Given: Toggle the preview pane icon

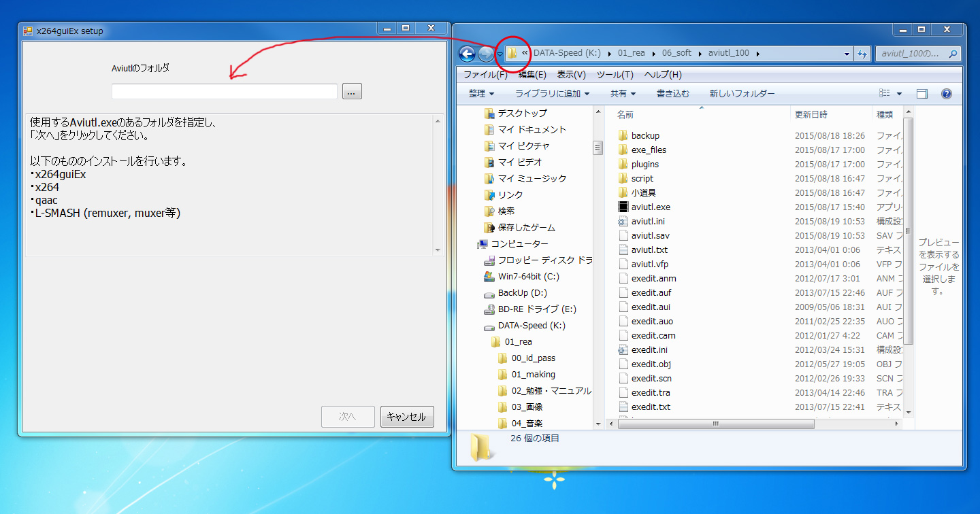Looking at the screenshot, I should [922, 94].
